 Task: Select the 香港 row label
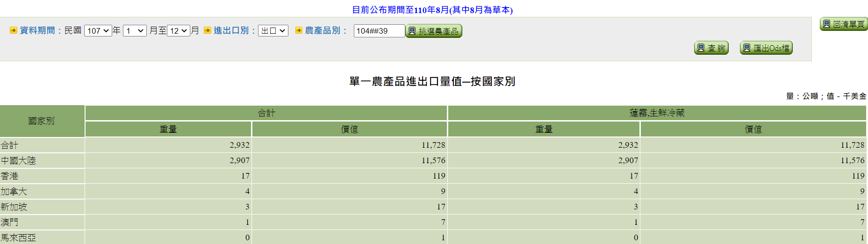pyautogui.click(x=10, y=176)
